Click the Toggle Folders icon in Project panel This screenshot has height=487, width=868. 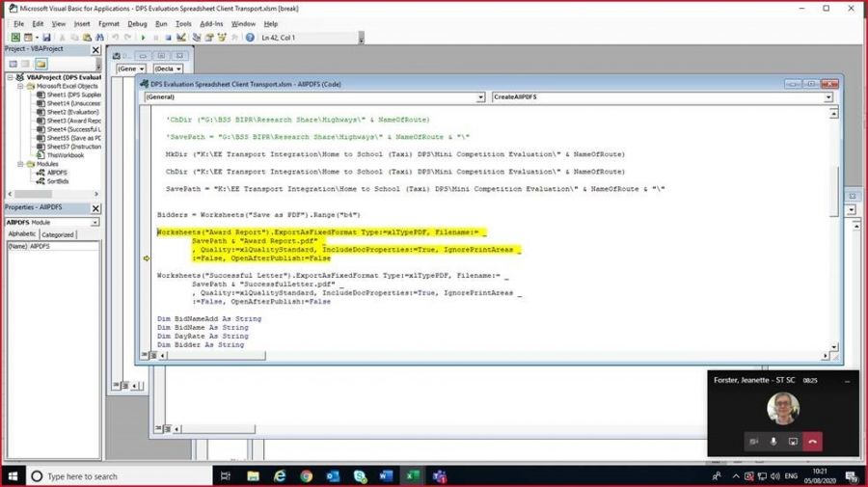[41, 64]
